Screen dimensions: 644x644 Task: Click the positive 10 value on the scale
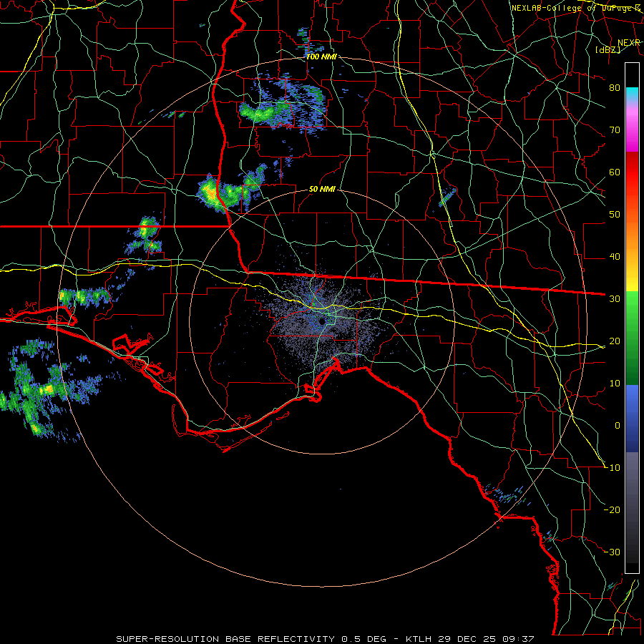(x=615, y=384)
